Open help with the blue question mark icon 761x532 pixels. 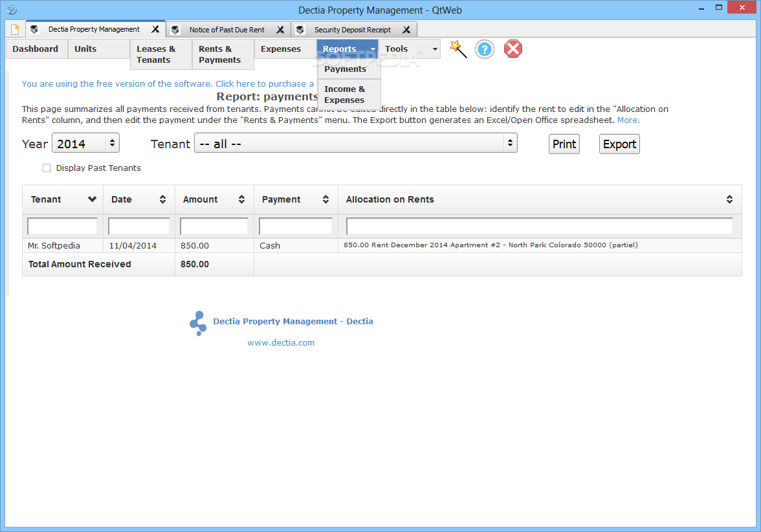[x=484, y=49]
